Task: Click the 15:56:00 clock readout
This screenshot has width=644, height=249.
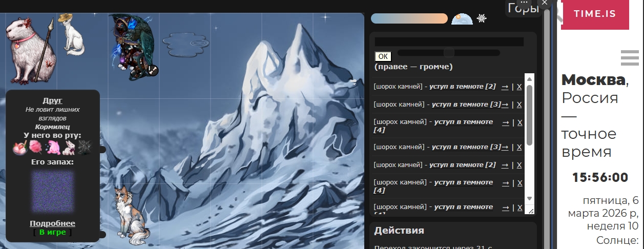Action: (600, 178)
